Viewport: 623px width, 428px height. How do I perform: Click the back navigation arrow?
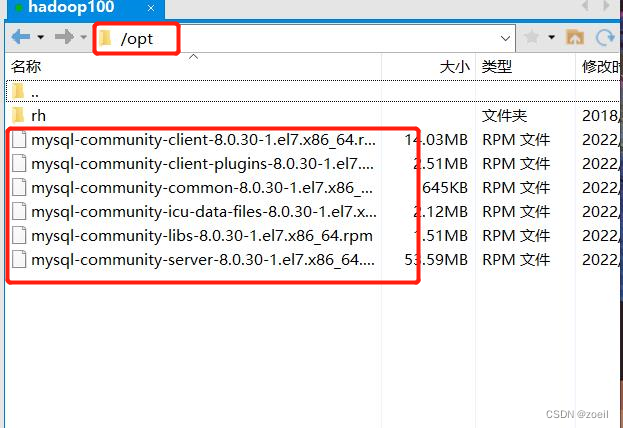pos(21,37)
